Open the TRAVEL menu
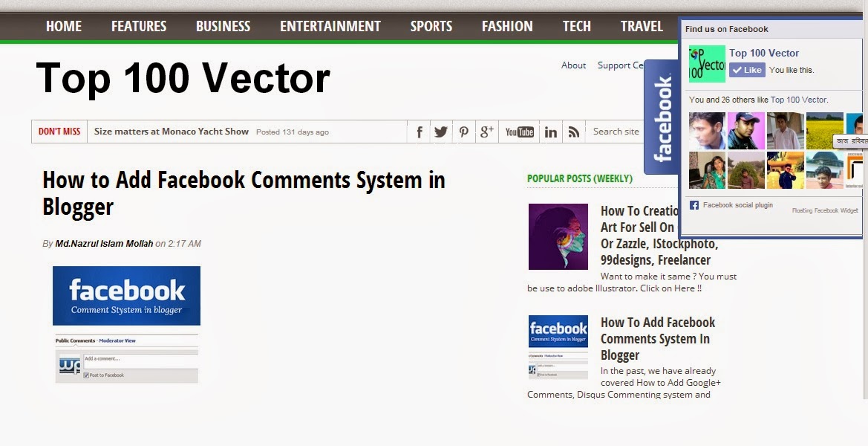Image resolution: width=868 pixels, height=446 pixels. (642, 26)
